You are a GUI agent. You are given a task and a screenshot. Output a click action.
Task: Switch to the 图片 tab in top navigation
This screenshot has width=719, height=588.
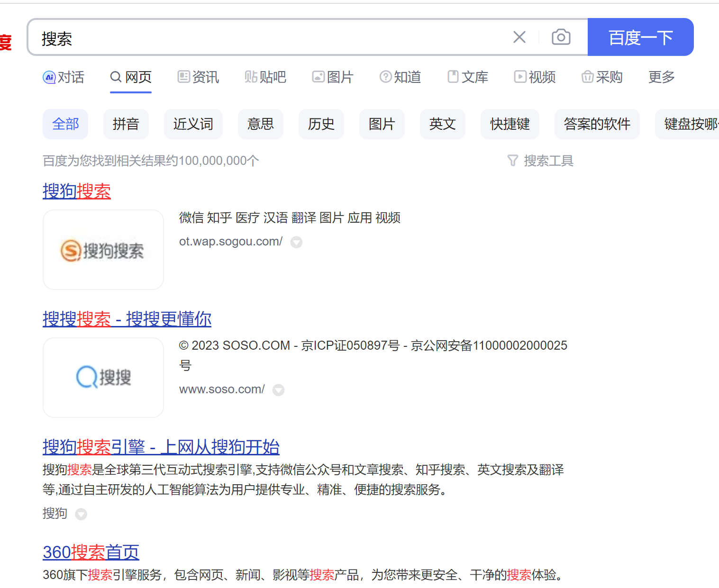pos(333,77)
